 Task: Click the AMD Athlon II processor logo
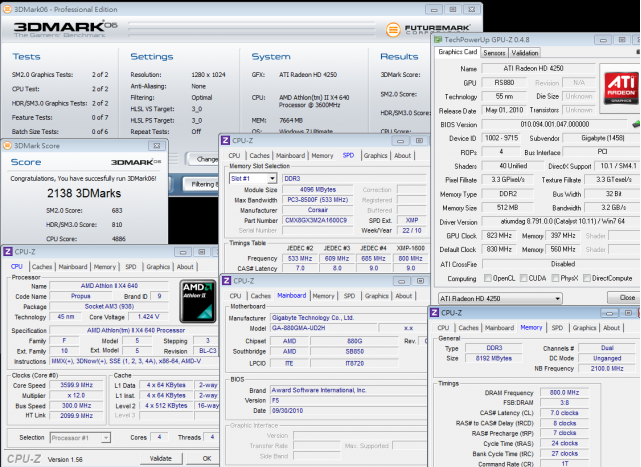198,301
